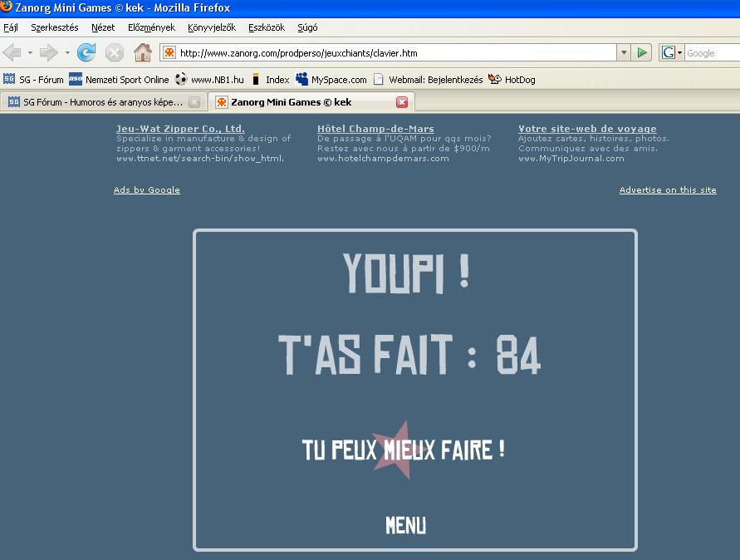Click the Reload page icon

tap(86, 52)
